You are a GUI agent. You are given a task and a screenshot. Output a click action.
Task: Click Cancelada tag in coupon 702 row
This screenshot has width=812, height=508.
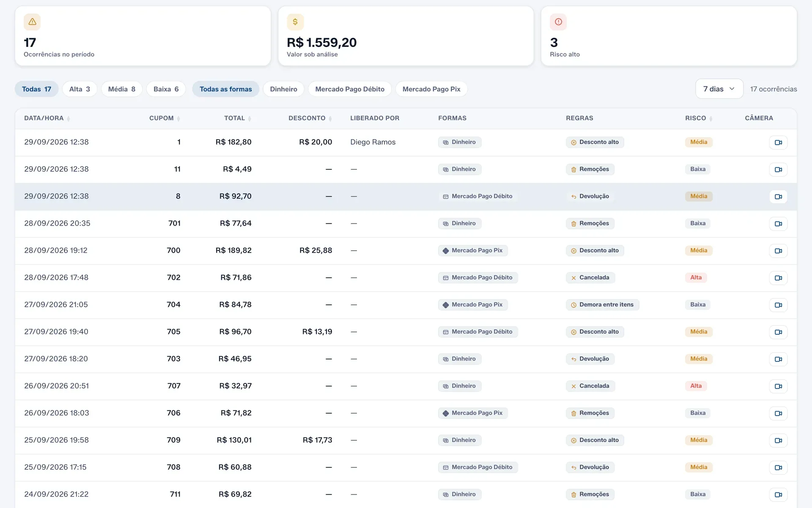[590, 278]
